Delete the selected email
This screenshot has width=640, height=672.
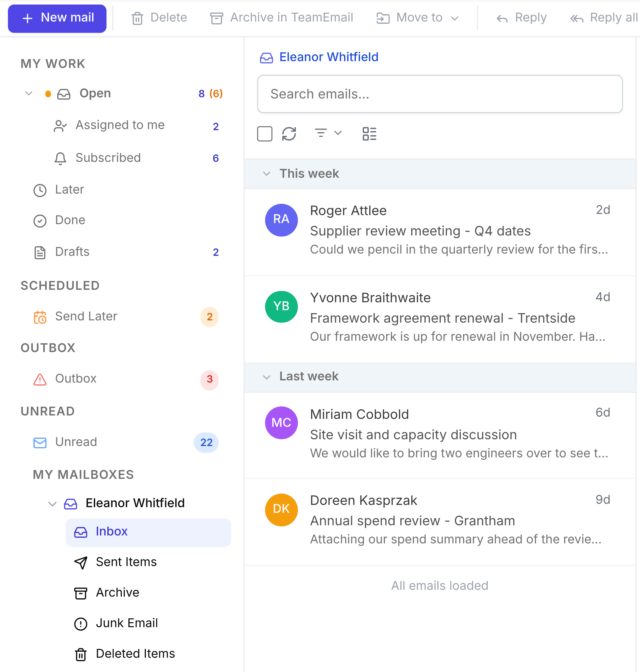(x=159, y=18)
